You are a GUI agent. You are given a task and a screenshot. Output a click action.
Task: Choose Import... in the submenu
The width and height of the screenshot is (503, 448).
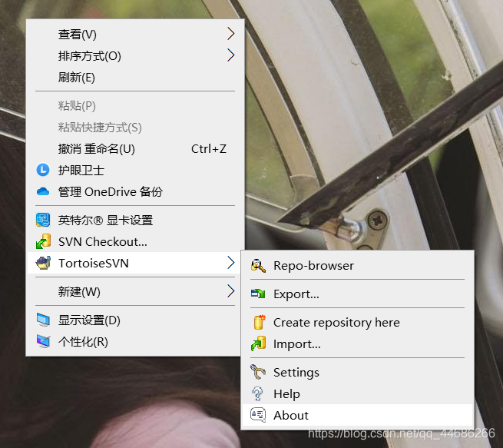(357, 343)
